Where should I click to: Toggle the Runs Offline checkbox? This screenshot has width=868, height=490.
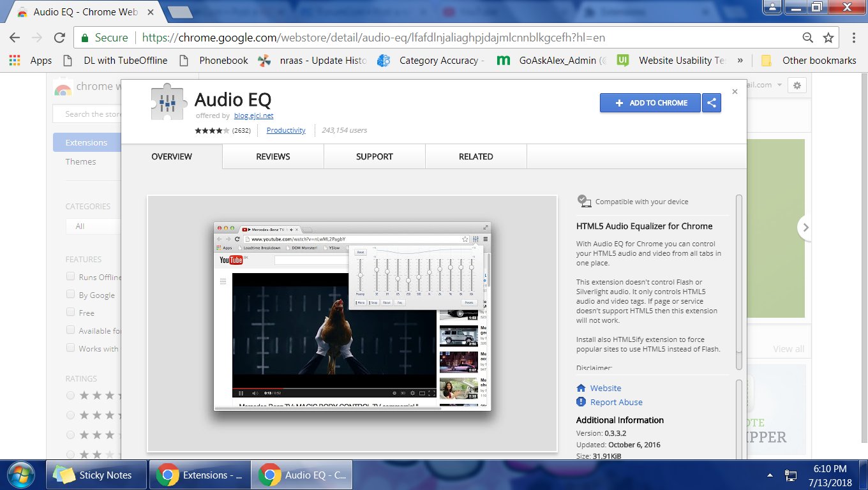pyautogui.click(x=71, y=277)
